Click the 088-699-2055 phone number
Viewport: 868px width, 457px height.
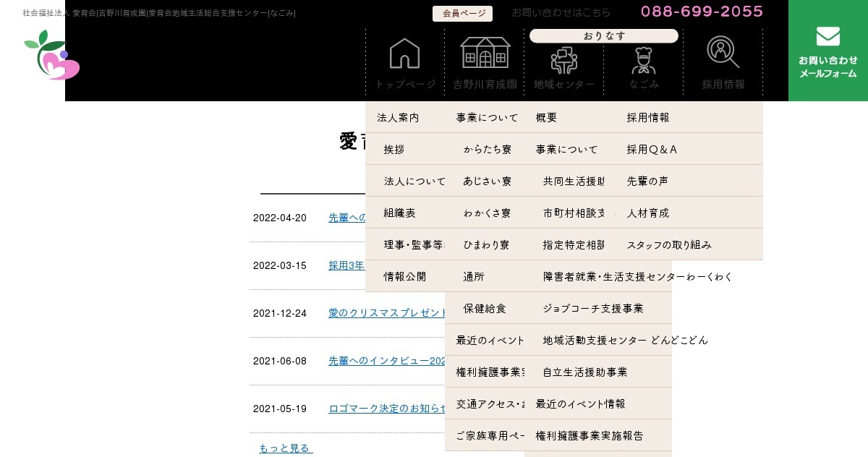(x=702, y=12)
